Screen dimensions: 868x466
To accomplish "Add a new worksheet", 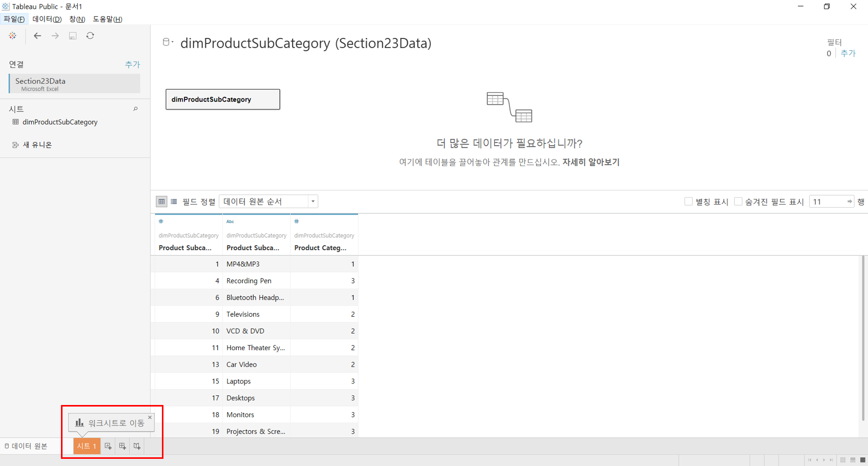I will click(x=108, y=447).
